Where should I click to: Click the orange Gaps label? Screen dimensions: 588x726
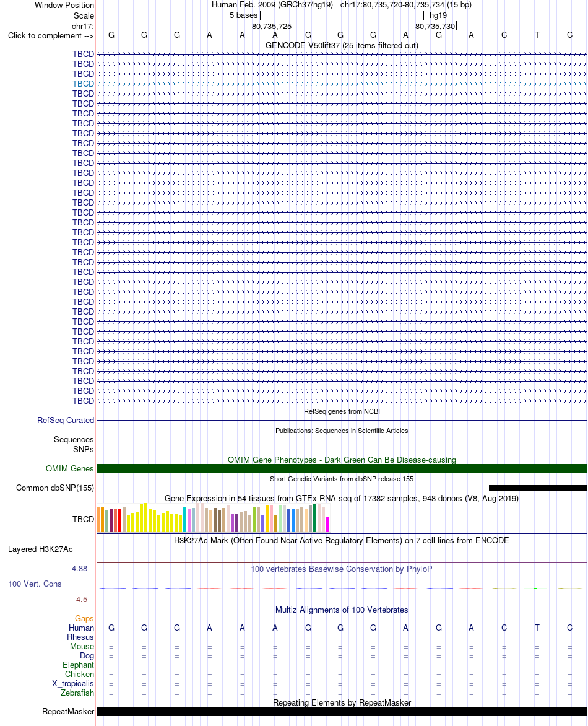(x=84, y=619)
